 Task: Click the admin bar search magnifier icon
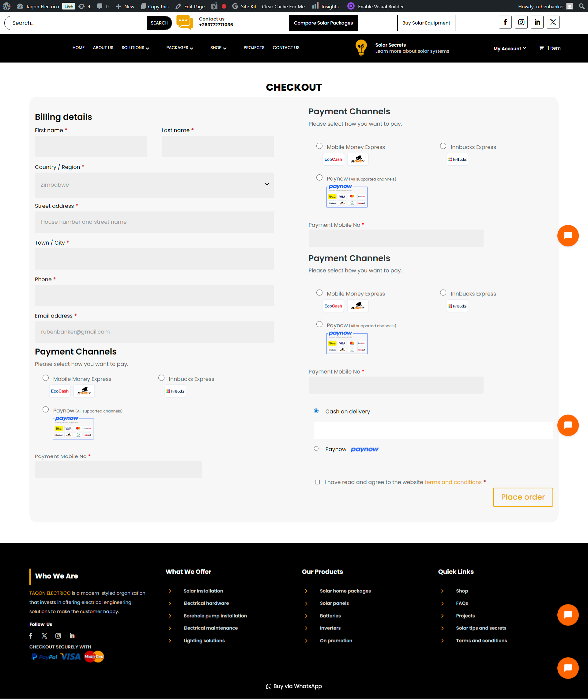tap(582, 6)
